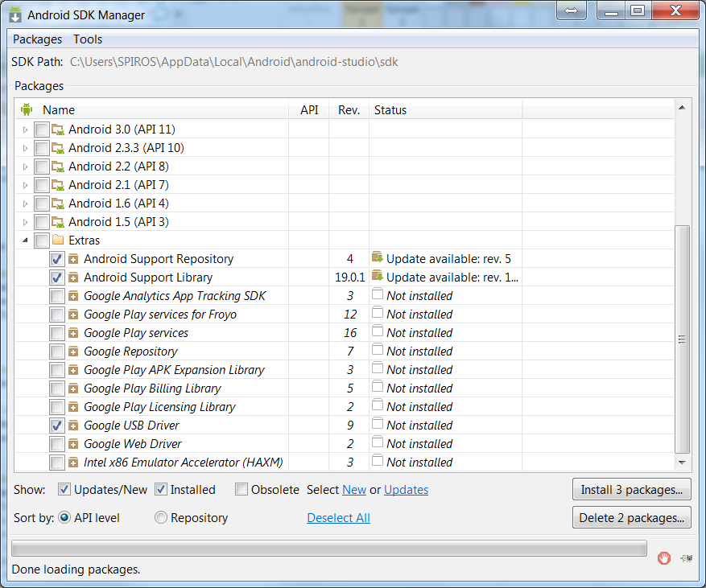Click the Android 2.1 platform folder icon
The height and width of the screenshot is (588, 706).
[x=58, y=185]
